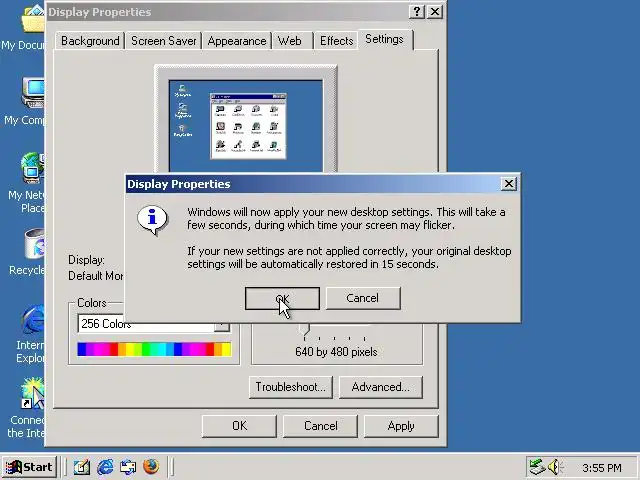Click Apply in the Display Properties window
The height and width of the screenshot is (480, 640).
pyautogui.click(x=401, y=426)
